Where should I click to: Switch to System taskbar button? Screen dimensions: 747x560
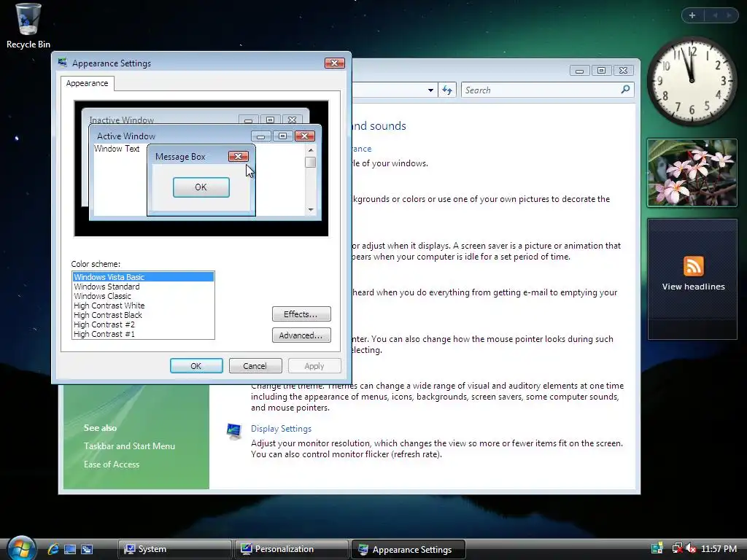pyautogui.click(x=174, y=549)
